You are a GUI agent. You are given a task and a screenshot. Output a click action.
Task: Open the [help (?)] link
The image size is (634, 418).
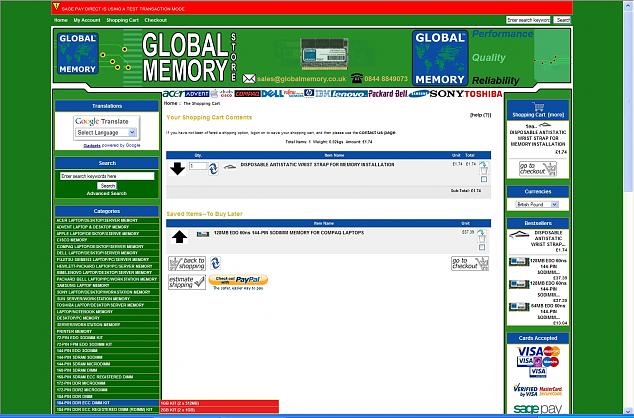(x=480, y=115)
